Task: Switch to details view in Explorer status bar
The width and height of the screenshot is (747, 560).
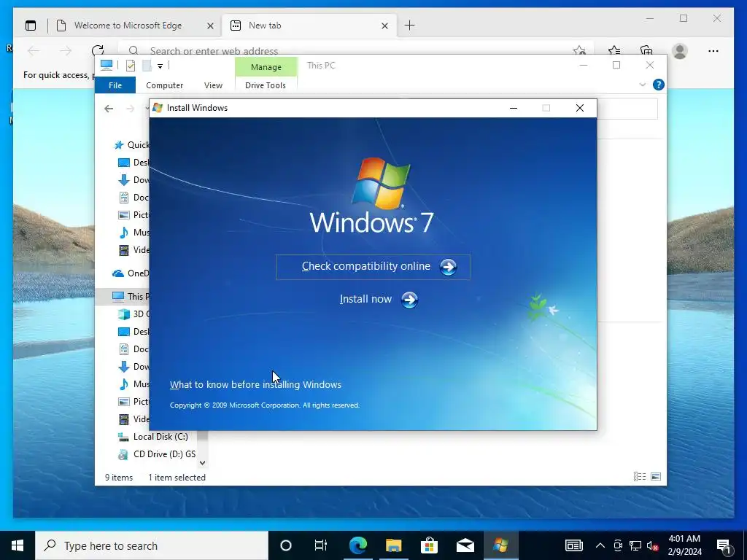Action: pos(639,477)
